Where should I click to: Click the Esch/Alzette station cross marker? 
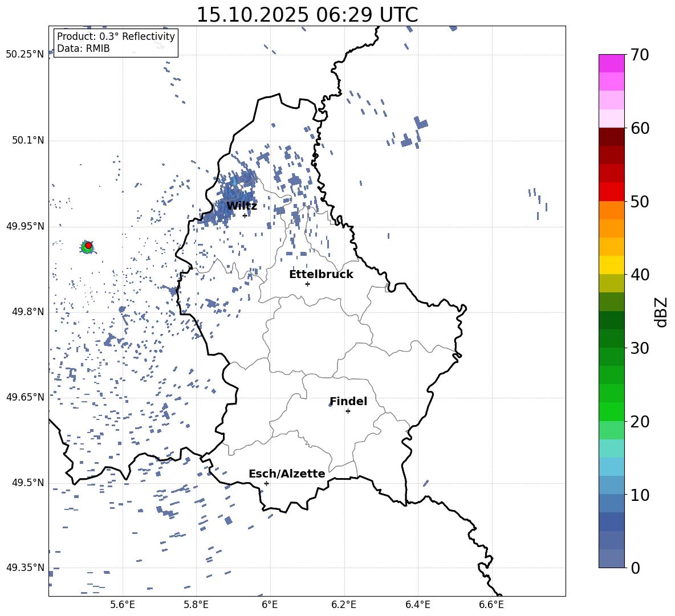(x=266, y=483)
